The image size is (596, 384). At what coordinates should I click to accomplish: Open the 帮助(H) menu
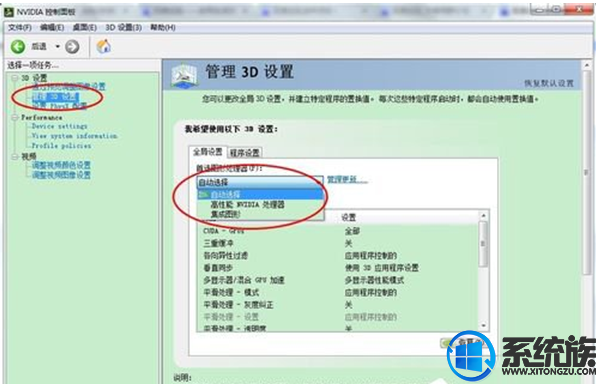coord(163,27)
